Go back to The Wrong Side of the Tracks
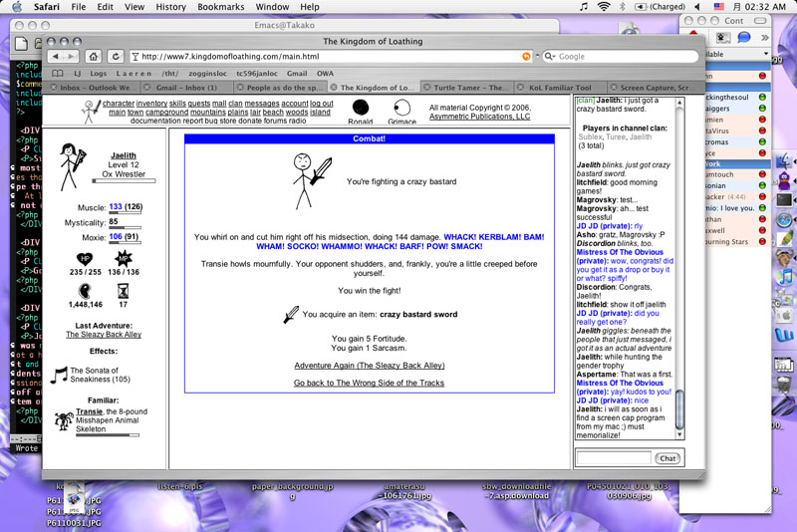This screenshot has width=797, height=532. pos(369,383)
